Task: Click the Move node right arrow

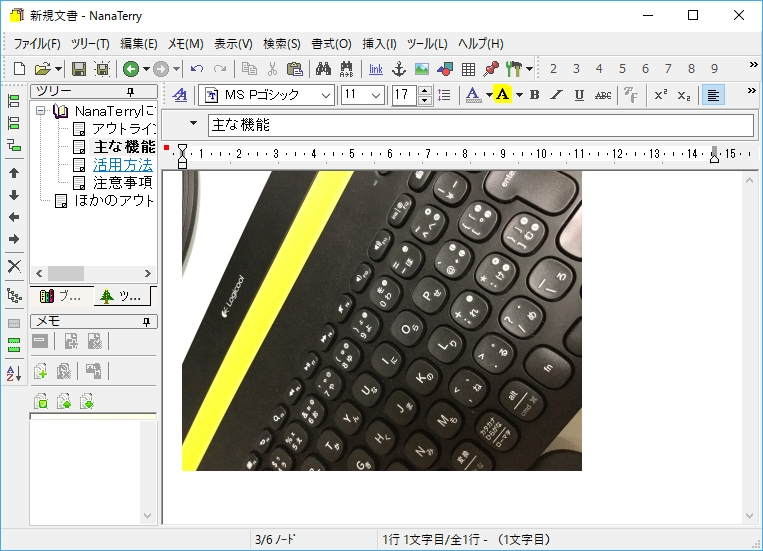Action: 14,239
